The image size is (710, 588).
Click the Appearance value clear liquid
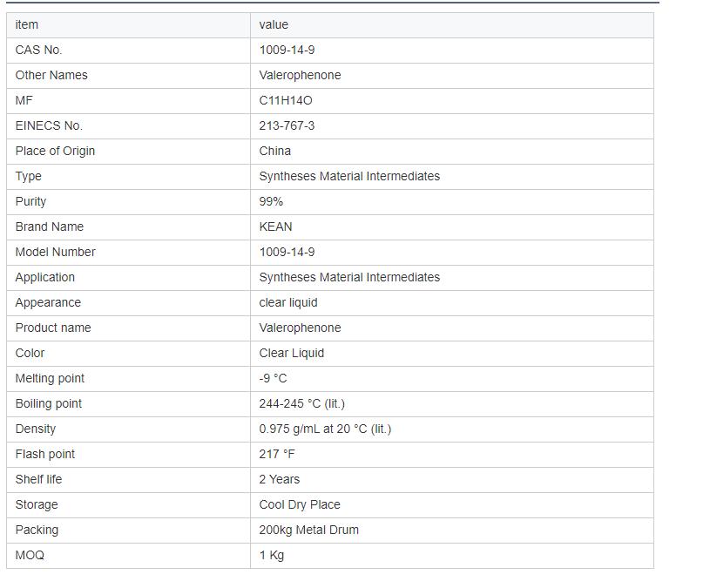coord(288,302)
